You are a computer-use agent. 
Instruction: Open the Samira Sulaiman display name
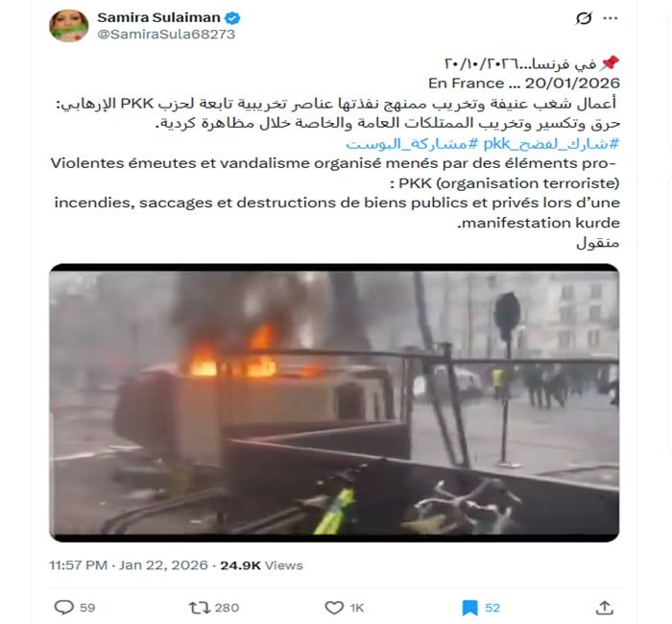[158, 17]
